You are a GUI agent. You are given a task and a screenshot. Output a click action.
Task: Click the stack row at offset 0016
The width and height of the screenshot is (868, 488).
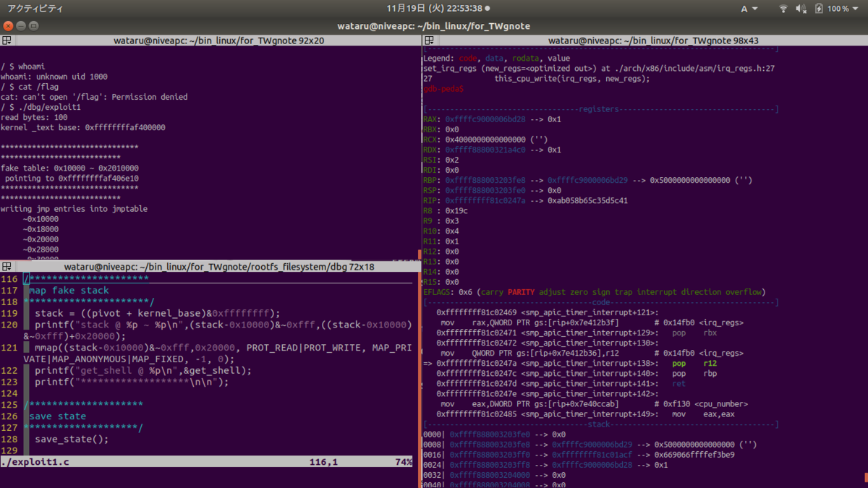579,455
